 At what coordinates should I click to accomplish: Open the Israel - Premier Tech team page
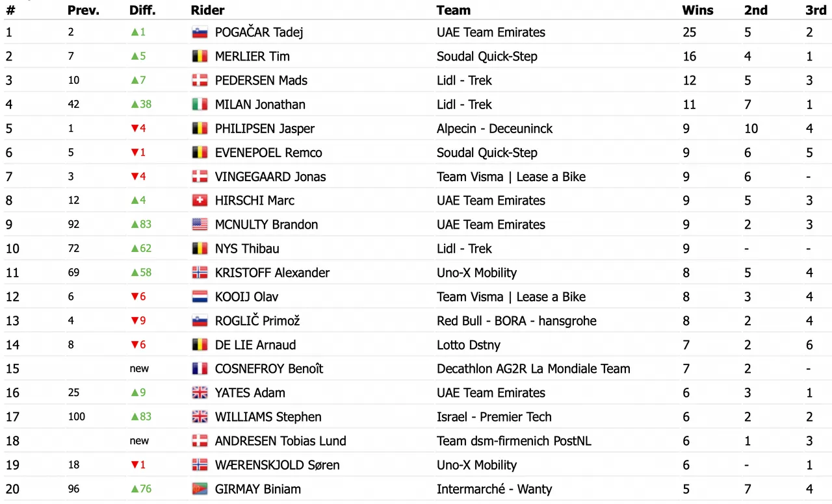pos(494,417)
